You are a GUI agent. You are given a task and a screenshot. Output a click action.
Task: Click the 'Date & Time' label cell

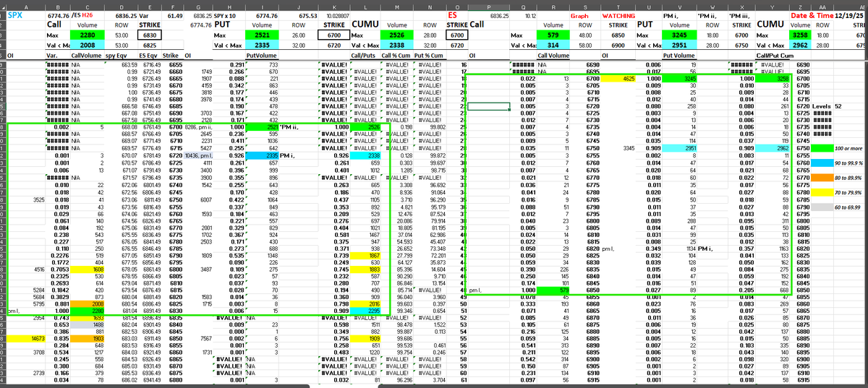pyautogui.click(x=812, y=14)
